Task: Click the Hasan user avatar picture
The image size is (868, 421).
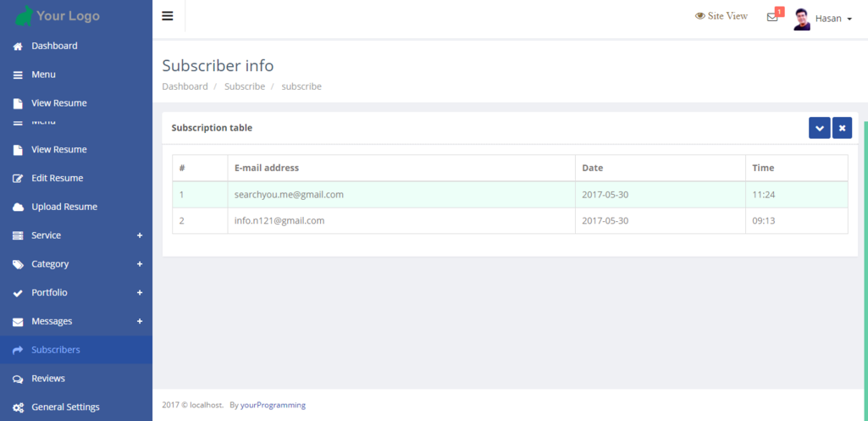Action: pos(802,19)
